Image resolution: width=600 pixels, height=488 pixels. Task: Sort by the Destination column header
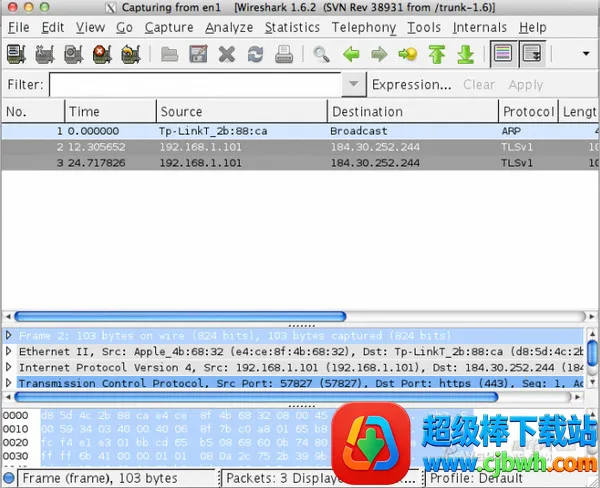click(x=413, y=111)
